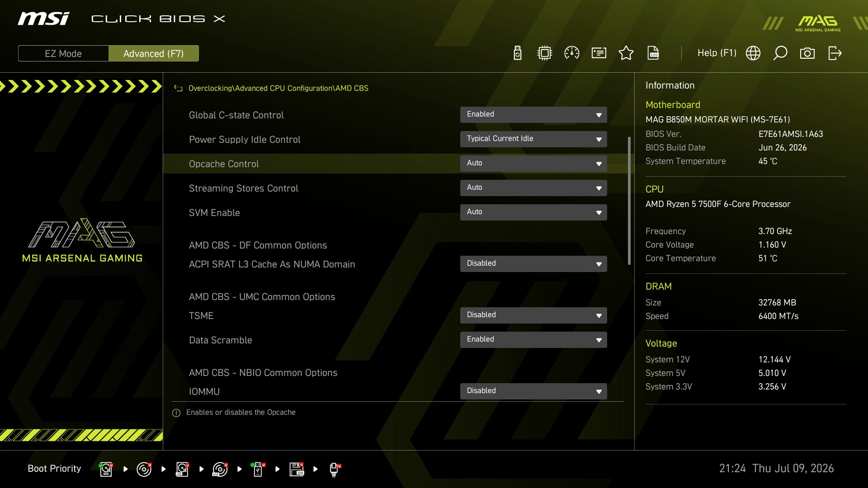Open the search magnifier icon

[x=780, y=53]
